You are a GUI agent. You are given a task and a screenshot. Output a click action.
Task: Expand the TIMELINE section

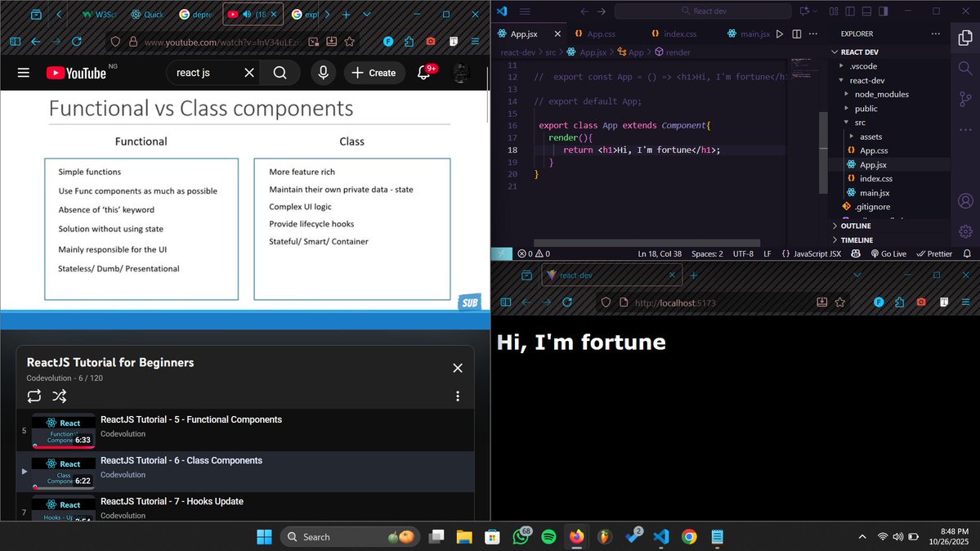coord(889,240)
